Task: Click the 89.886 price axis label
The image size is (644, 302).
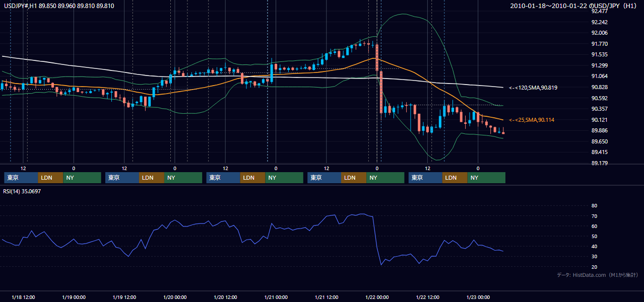Action: [x=600, y=131]
